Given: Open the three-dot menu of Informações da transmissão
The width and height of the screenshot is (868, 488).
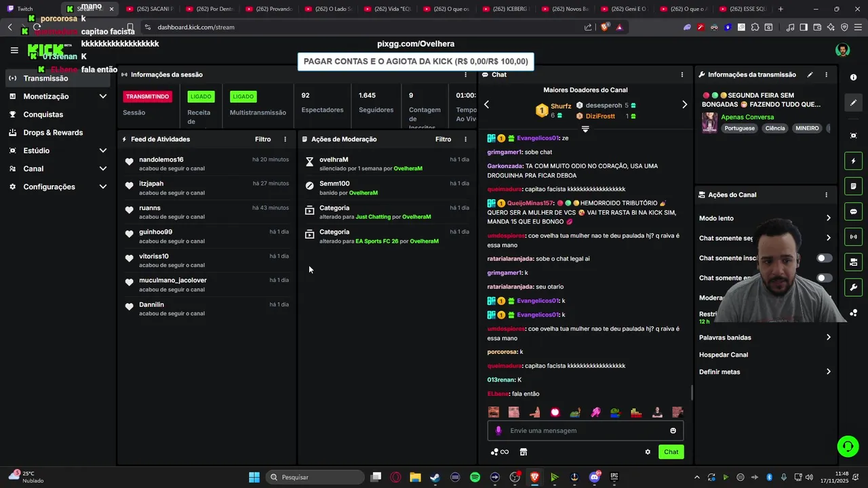Looking at the screenshot, I should (x=826, y=75).
